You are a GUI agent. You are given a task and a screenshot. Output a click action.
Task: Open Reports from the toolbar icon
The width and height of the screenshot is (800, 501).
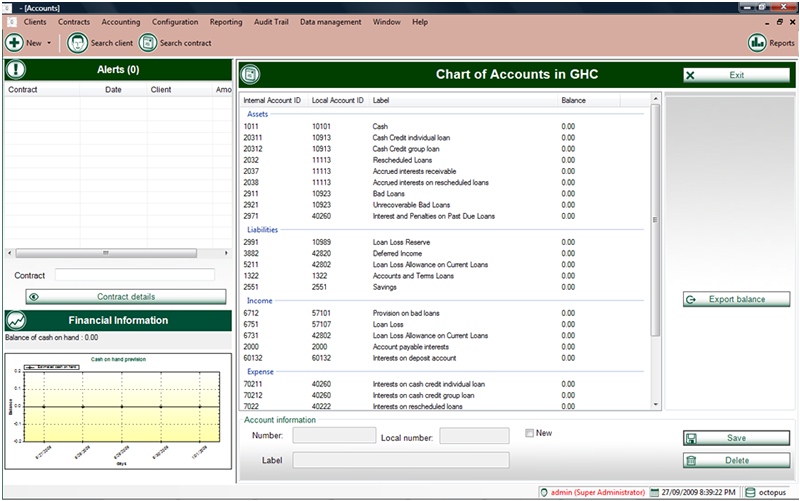coord(757,43)
